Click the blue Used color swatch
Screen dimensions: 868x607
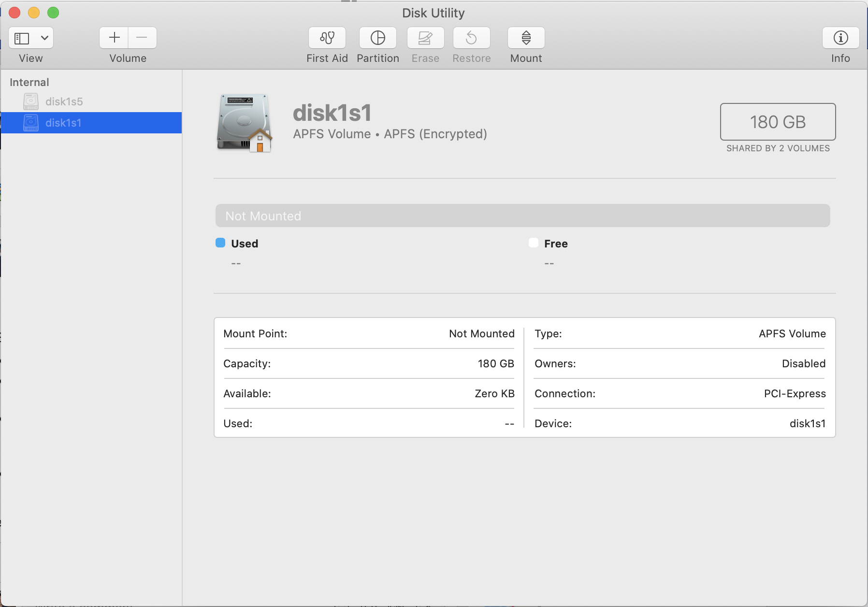220,243
